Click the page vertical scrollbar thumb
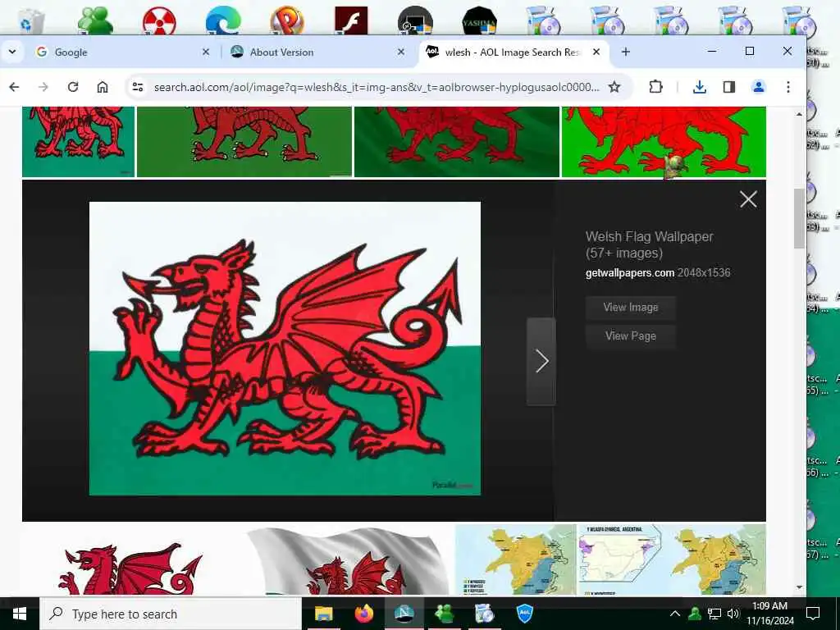This screenshot has width=840, height=630. pyautogui.click(x=799, y=218)
